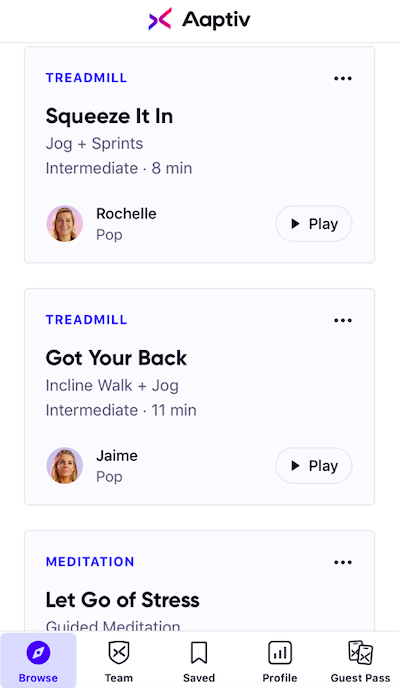399x688 pixels.
Task: Select TREADMILL label on Squeeze It In card
Action: coord(86,78)
